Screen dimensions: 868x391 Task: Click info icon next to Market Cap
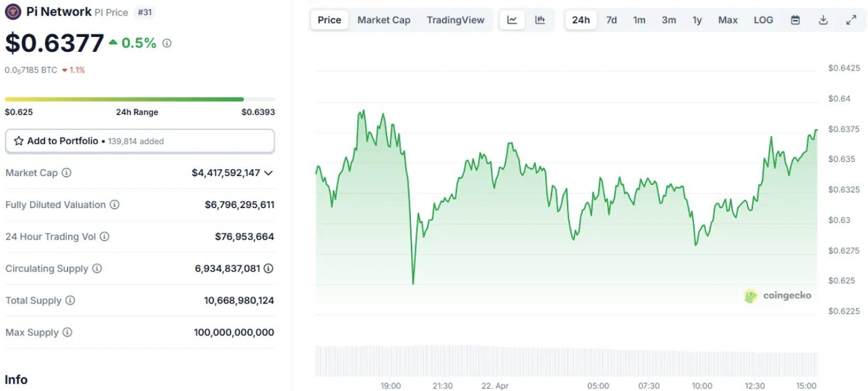(66, 173)
